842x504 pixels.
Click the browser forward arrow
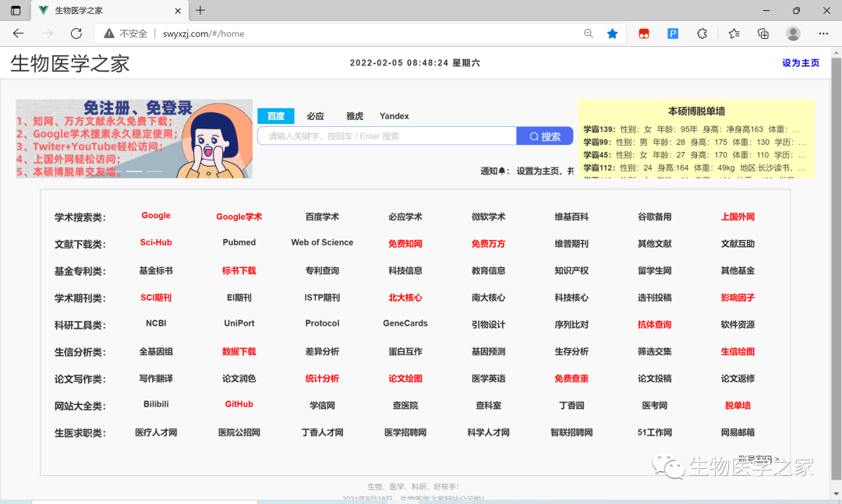pyautogui.click(x=48, y=33)
